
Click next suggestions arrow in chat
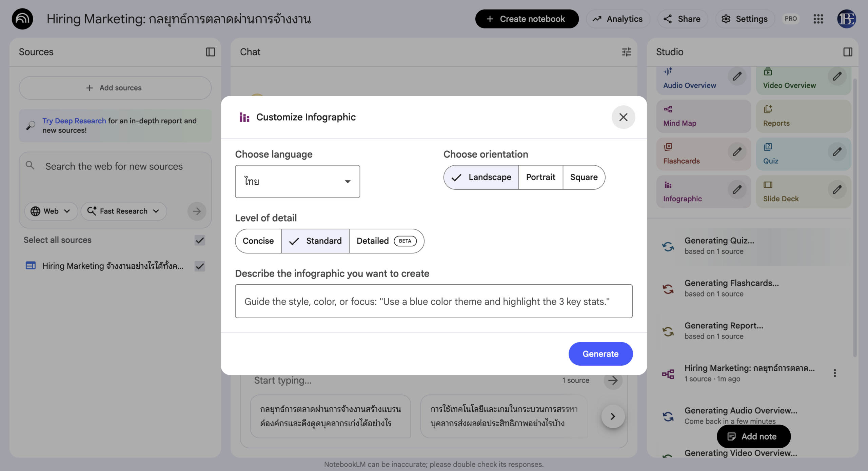613,416
